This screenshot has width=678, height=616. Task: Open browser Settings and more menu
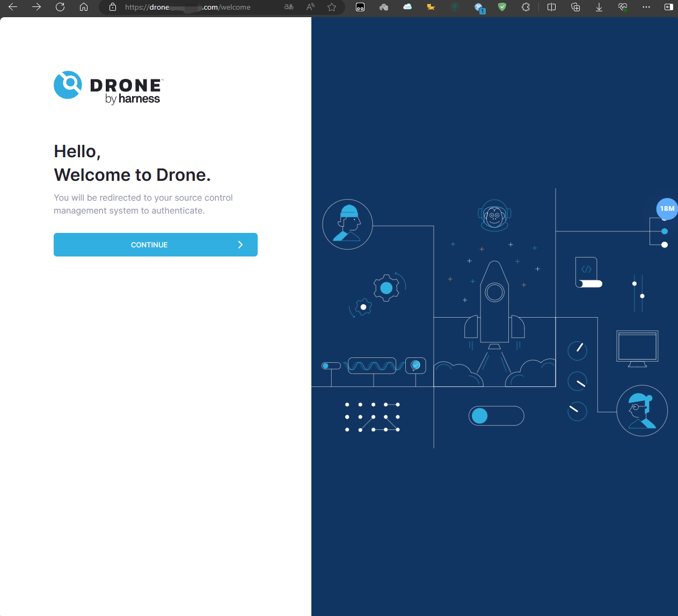646,7
